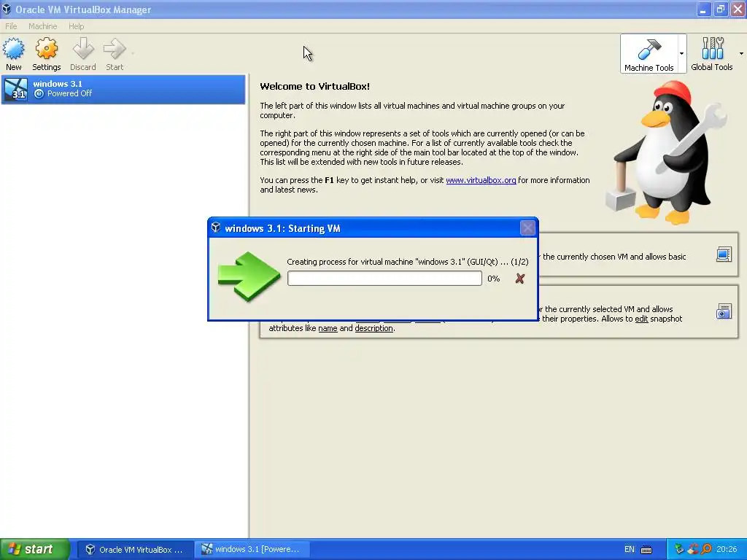This screenshot has height=560, width=747.
Task: Click the EN language indicator
Action: tap(630, 550)
